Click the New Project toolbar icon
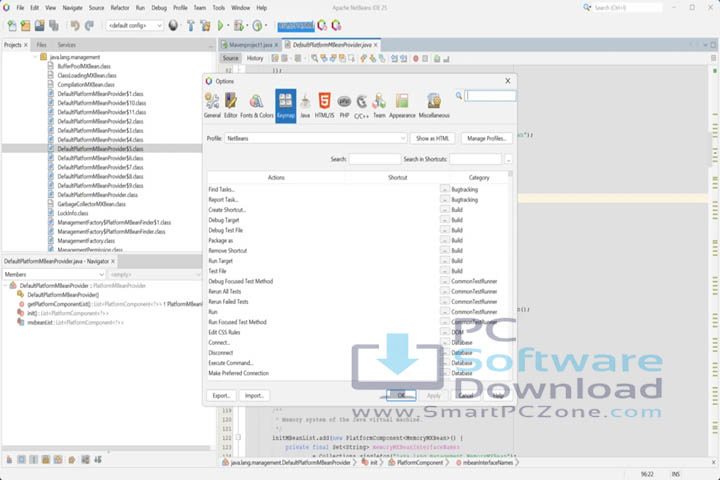 pos(26,26)
